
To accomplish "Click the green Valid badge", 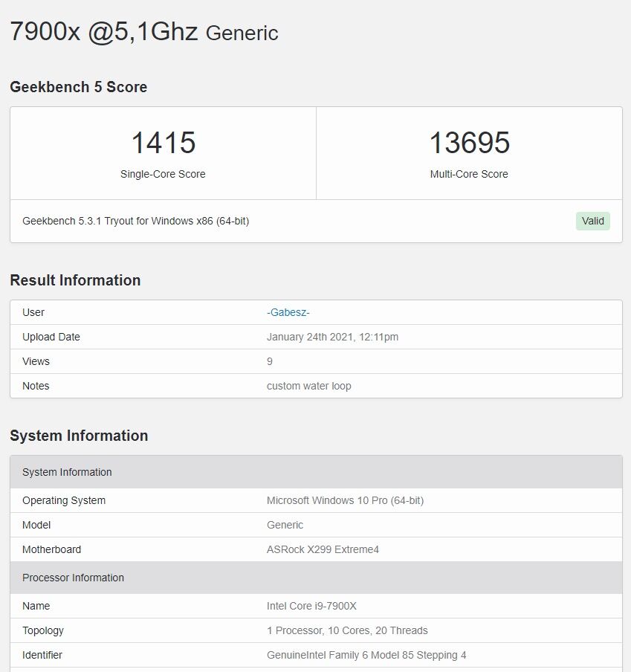I will pyautogui.click(x=592, y=221).
